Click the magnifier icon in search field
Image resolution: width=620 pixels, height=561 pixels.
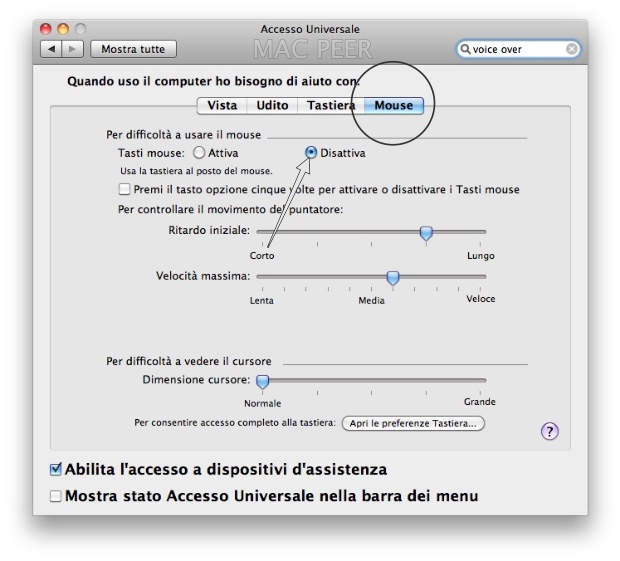[465, 49]
